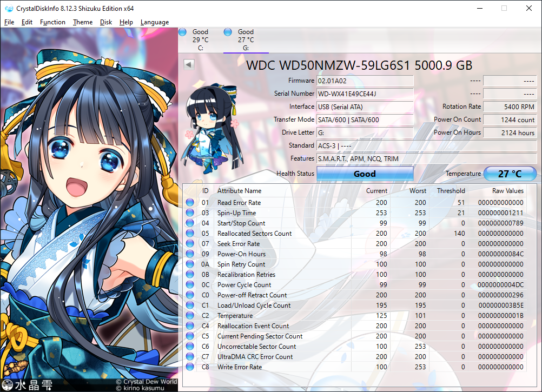Open the Help menu
Viewport: 542px width, 392px height.
(126, 22)
